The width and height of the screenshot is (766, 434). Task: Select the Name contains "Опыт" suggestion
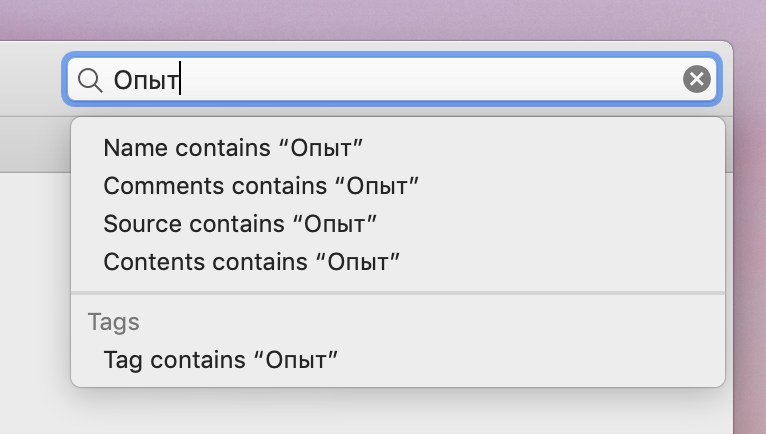coord(233,148)
